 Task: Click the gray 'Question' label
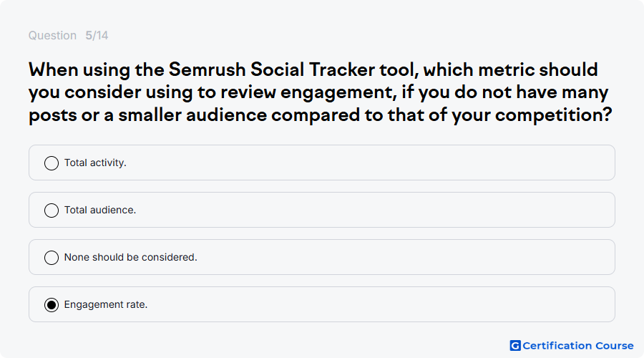point(52,35)
